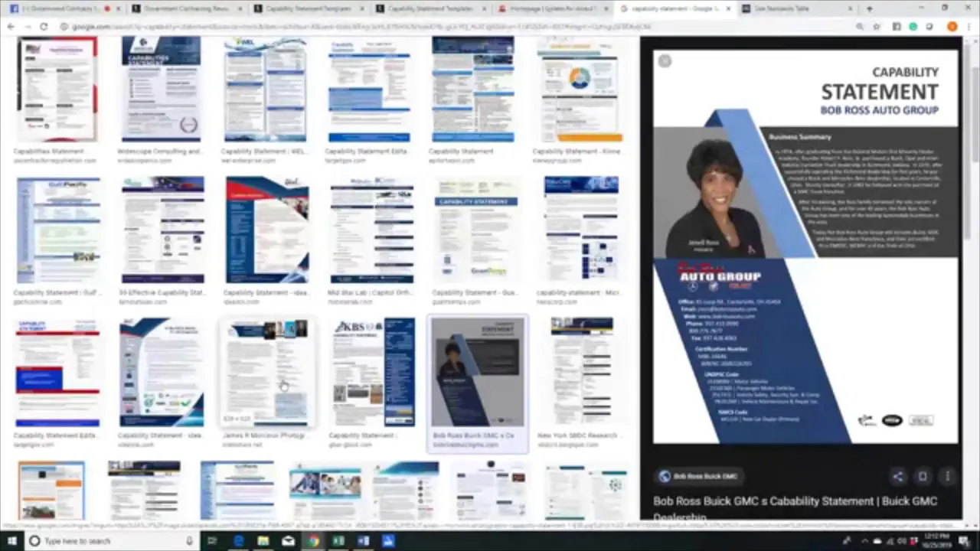This screenshot has width=980, height=551.
Task: Open the James R Morrison Photography thumbnail
Action: click(x=266, y=373)
